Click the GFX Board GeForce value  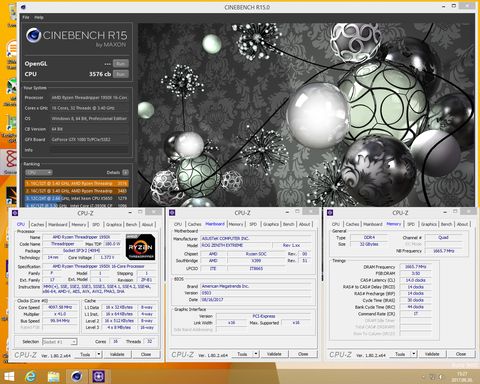pyautogui.click(x=89, y=139)
